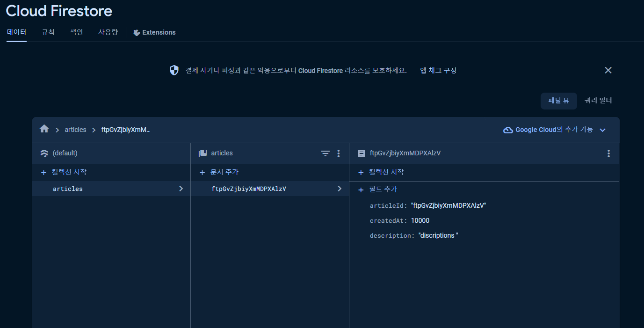This screenshot has height=328, width=644.
Task: Click the (default) database icon
Action: tap(44, 153)
